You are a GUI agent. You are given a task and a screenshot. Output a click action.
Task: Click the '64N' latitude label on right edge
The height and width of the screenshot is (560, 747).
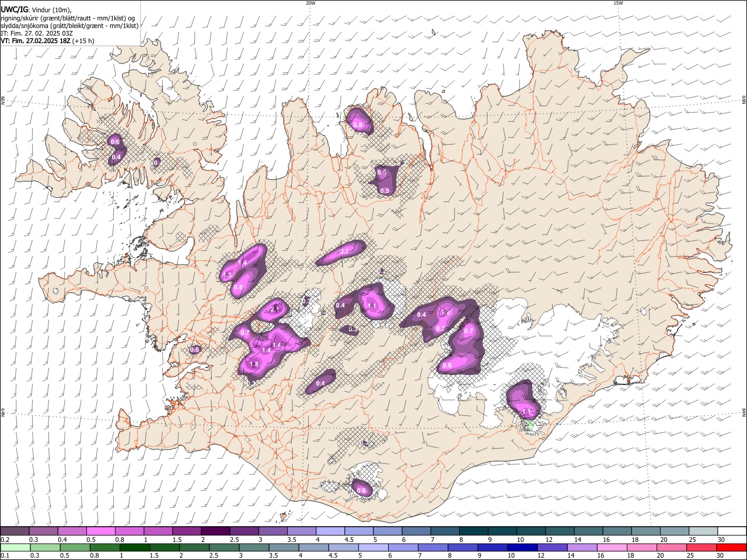(x=744, y=412)
